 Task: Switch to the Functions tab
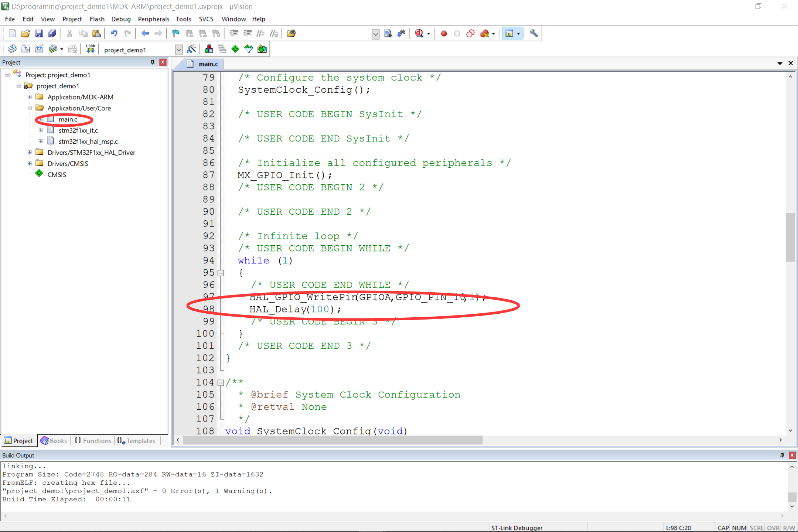pos(93,441)
